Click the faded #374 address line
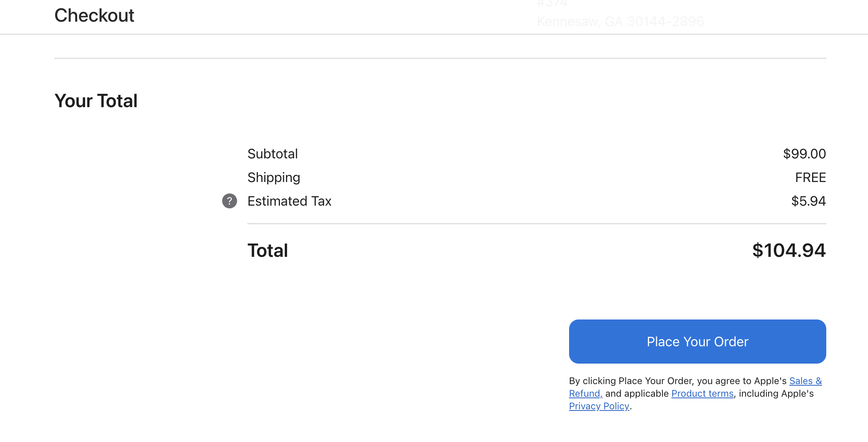 point(552,4)
